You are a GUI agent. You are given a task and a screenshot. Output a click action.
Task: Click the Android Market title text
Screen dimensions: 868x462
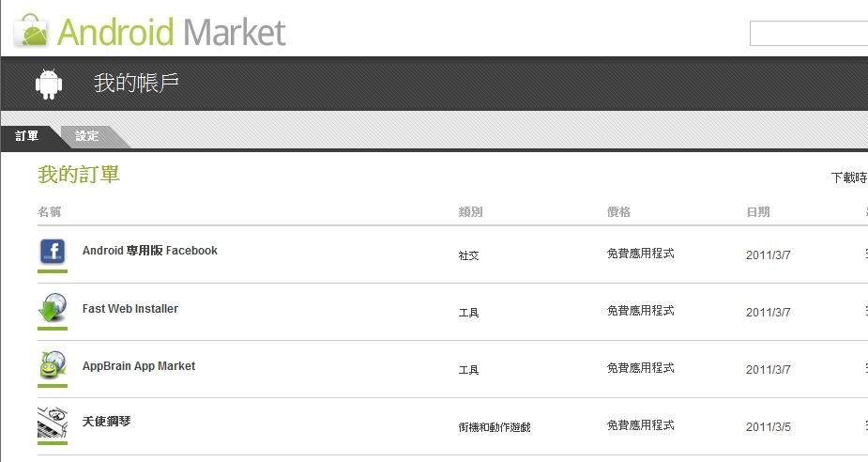(x=172, y=32)
